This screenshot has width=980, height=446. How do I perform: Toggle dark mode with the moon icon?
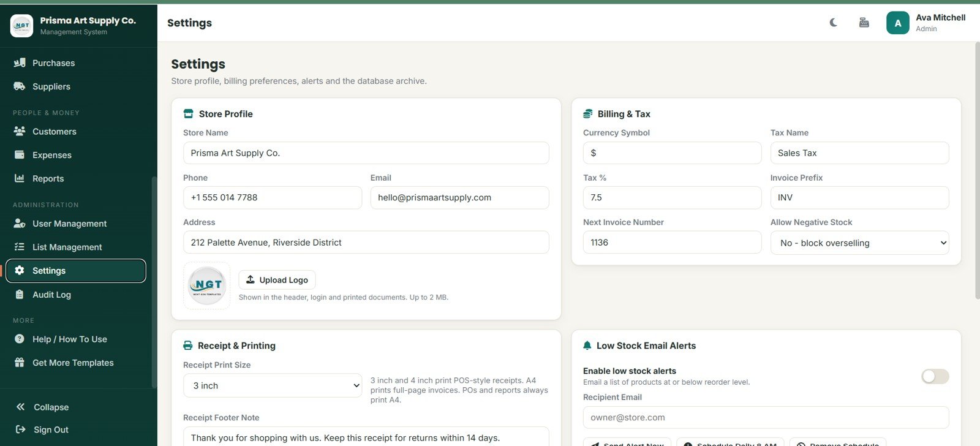click(x=834, y=23)
